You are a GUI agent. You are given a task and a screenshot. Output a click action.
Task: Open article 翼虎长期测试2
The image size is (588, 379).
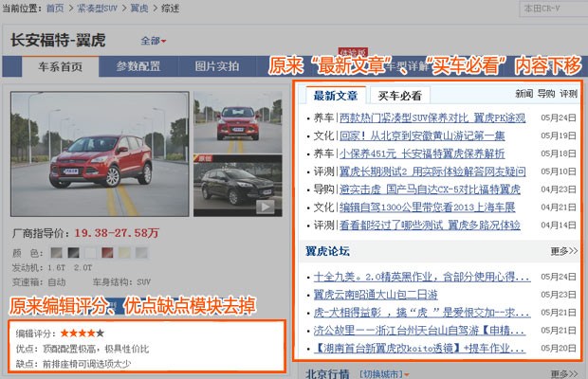click(x=432, y=171)
